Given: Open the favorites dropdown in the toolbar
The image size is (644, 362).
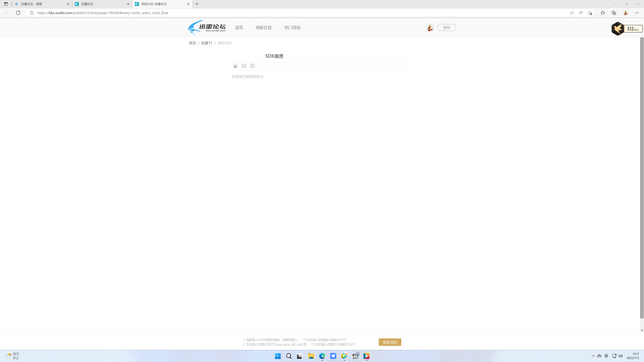Looking at the screenshot, I should coord(603,13).
